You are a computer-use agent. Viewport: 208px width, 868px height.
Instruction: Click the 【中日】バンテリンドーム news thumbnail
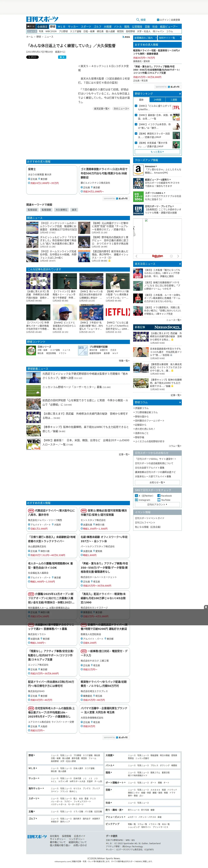[32, 228]
